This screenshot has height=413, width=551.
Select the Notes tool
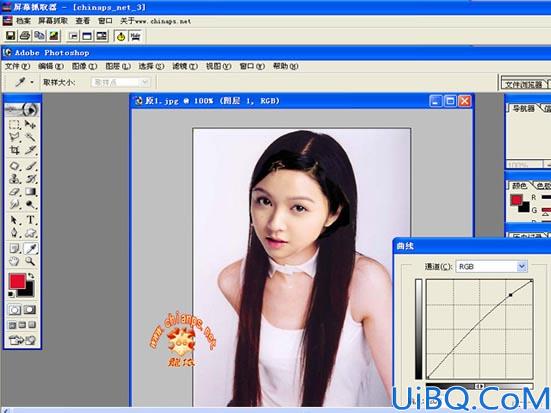14,249
